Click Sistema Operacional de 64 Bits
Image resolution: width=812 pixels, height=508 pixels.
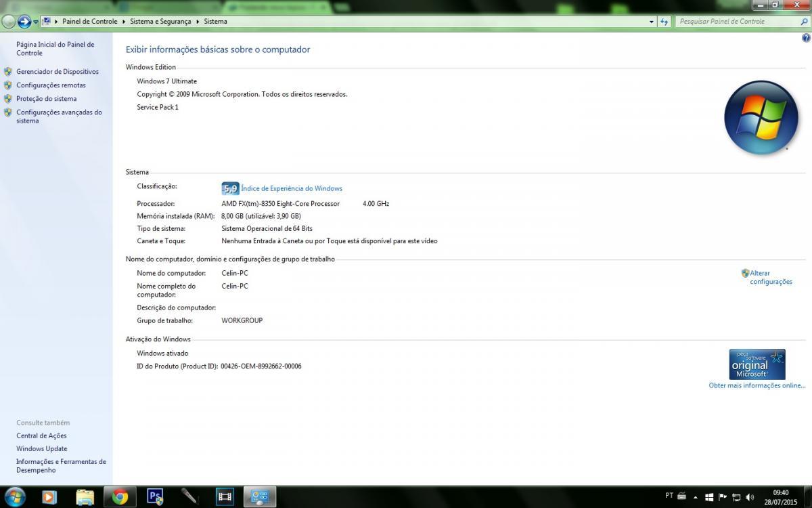tap(267, 229)
